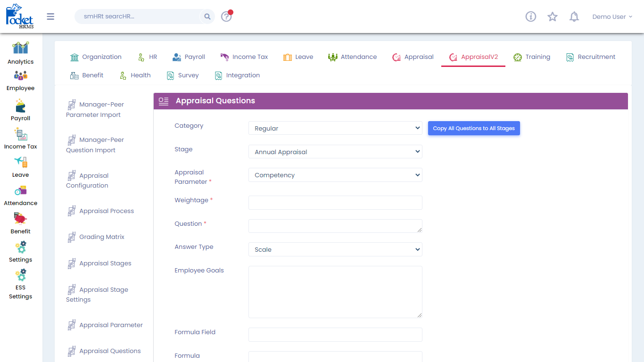Click the hamburger menu icon
The width and height of the screenshot is (644, 362).
(50, 16)
